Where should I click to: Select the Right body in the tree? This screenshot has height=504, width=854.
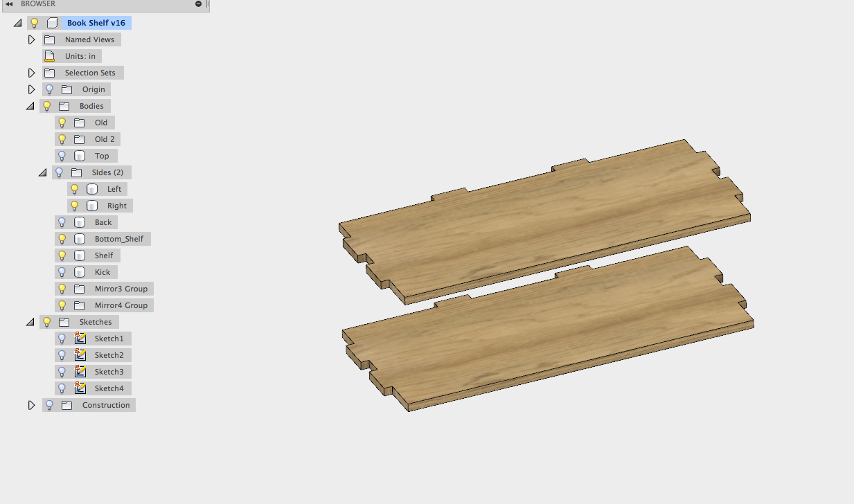point(116,206)
